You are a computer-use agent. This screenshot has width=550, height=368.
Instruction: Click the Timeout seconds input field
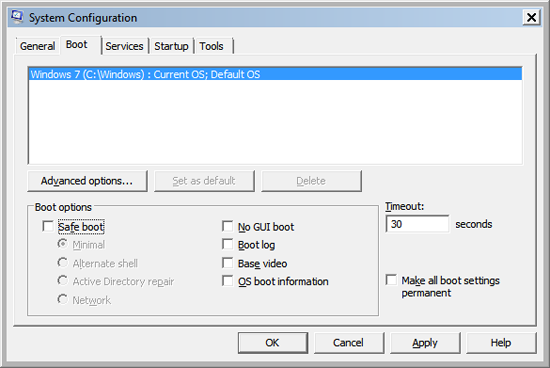(417, 224)
